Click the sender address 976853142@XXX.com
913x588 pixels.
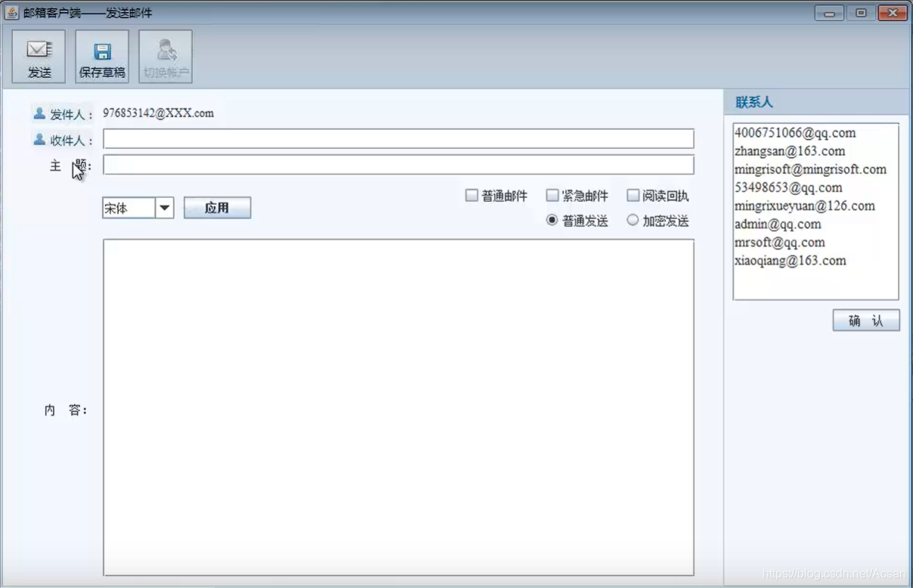(x=158, y=113)
